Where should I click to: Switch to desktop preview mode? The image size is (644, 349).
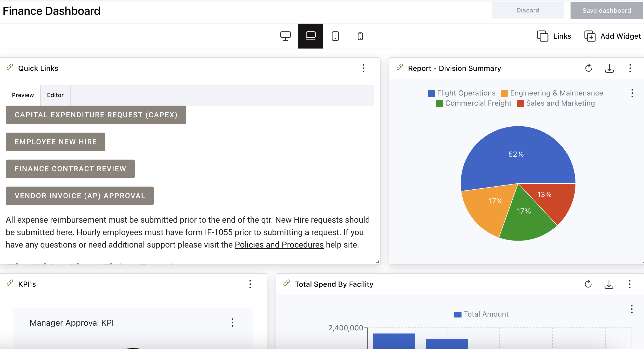[286, 36]
